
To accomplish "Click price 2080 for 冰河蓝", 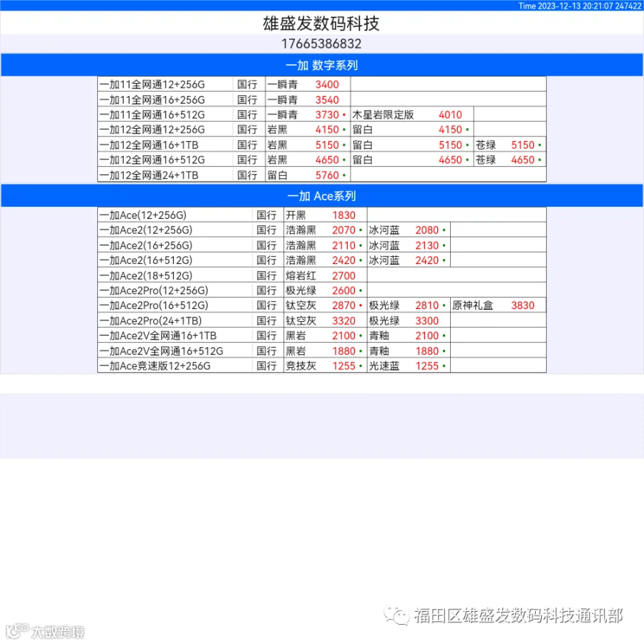I will point(426,230).
